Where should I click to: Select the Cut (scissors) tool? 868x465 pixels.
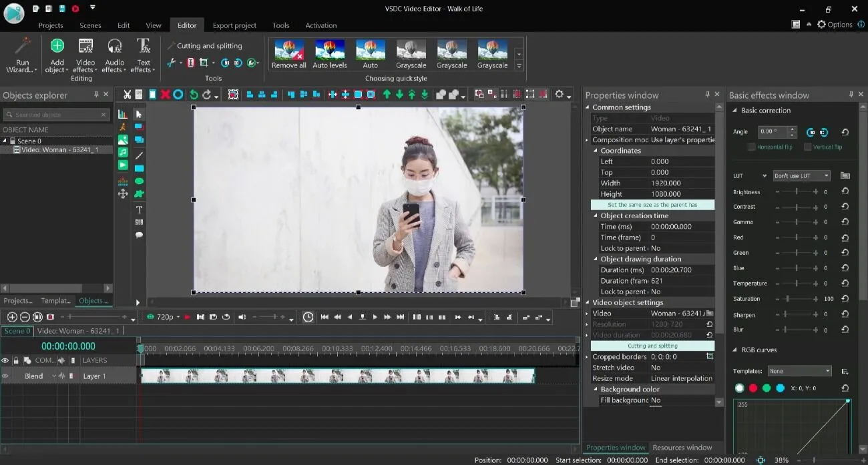[x=127, y=94]
